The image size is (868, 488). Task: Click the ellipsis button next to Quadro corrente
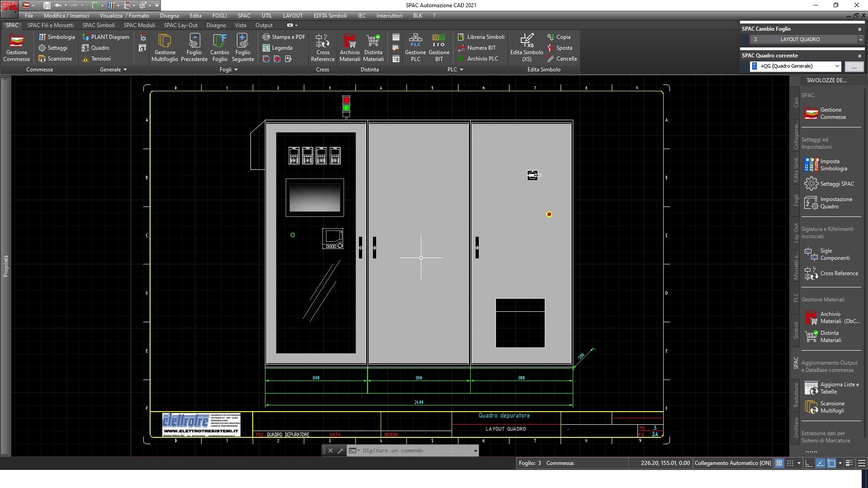pos(854,66)
